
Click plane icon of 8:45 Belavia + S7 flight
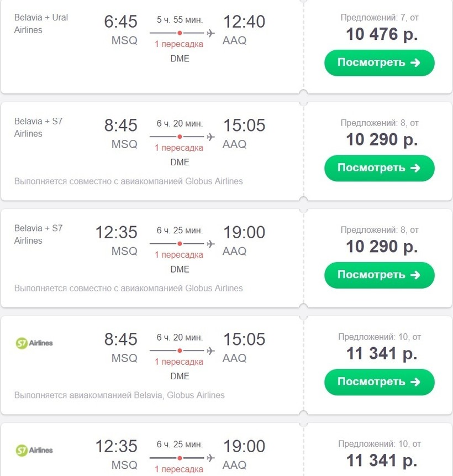click(210, 137)
